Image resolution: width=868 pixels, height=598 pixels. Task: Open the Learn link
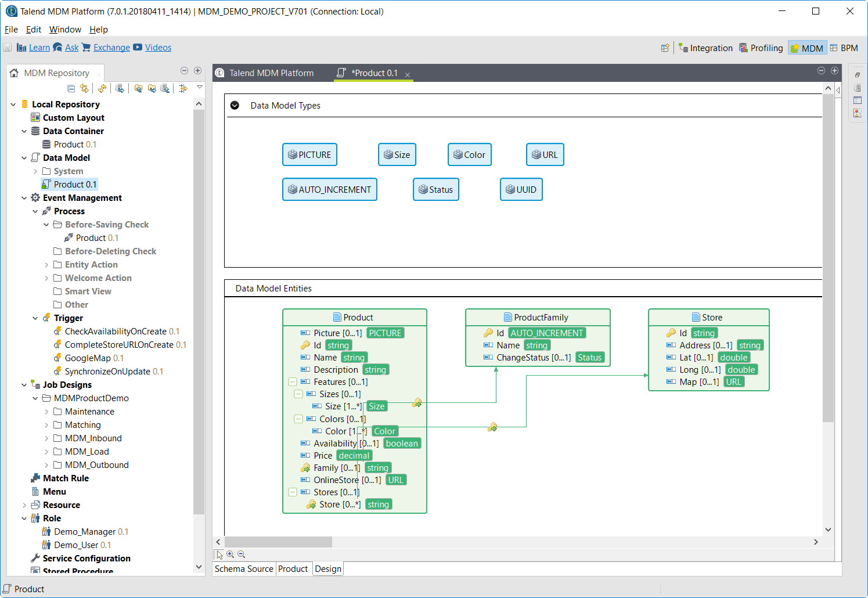tap(39, 48)
